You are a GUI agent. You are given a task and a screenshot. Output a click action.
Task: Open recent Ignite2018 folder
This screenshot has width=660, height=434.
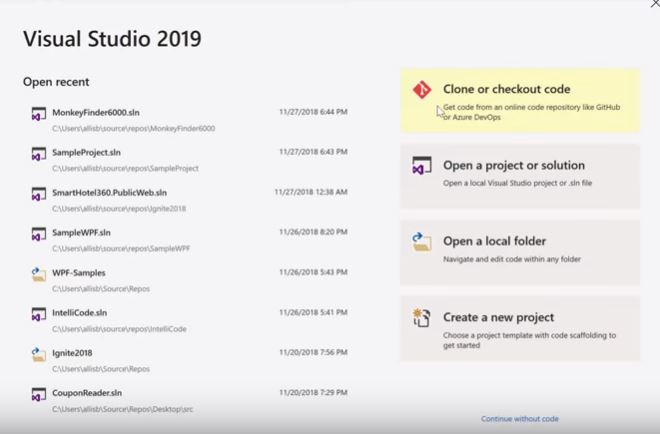[x=188, y=360]
